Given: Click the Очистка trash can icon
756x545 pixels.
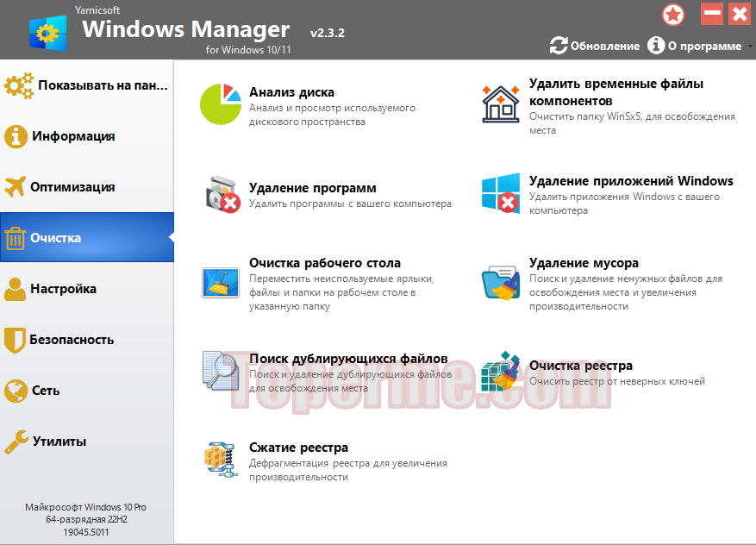Looking at the screenshot, I should (x=15, y=238).
